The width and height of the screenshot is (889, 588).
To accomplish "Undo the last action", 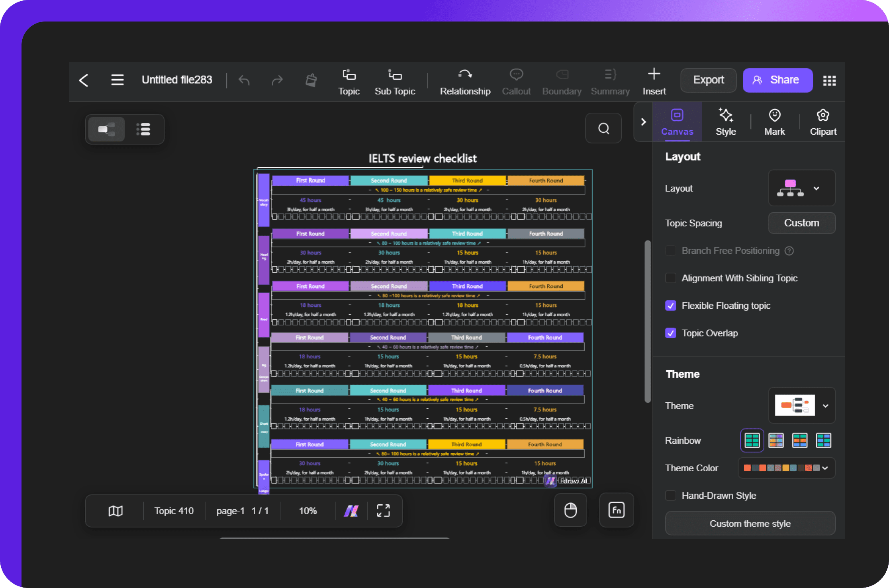I will (x=244, y=80).
